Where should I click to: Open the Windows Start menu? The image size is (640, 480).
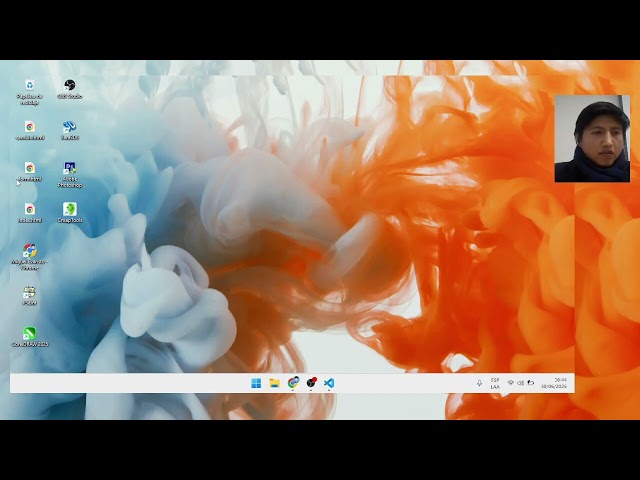point(256,383)
